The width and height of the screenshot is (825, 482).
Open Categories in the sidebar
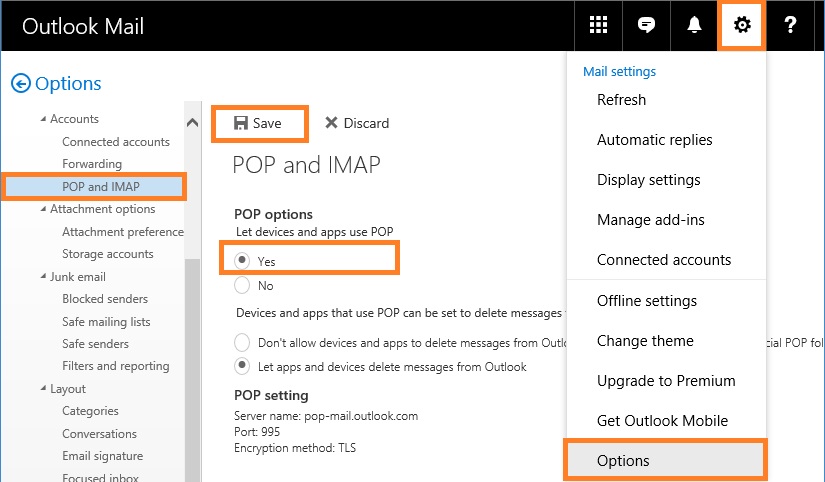(90, 411)
